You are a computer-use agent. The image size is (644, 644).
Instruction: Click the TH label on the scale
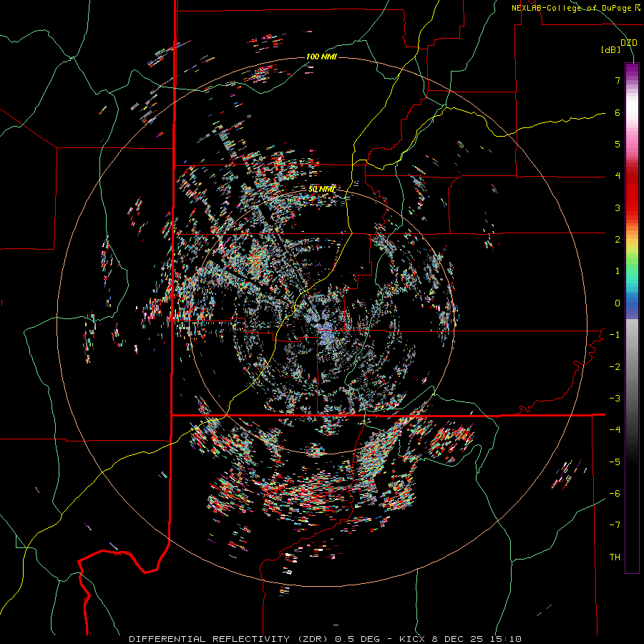pyautogui.click(x=615, y=557)
